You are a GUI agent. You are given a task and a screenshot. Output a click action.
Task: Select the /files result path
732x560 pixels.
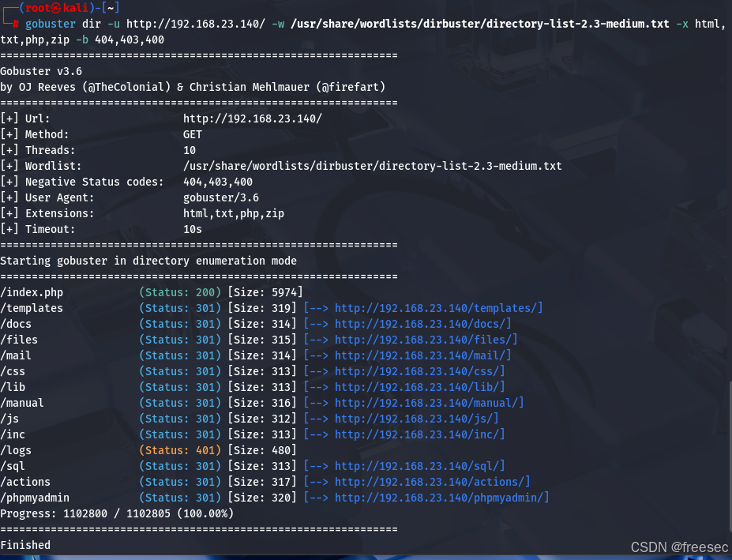pos(19,340)
